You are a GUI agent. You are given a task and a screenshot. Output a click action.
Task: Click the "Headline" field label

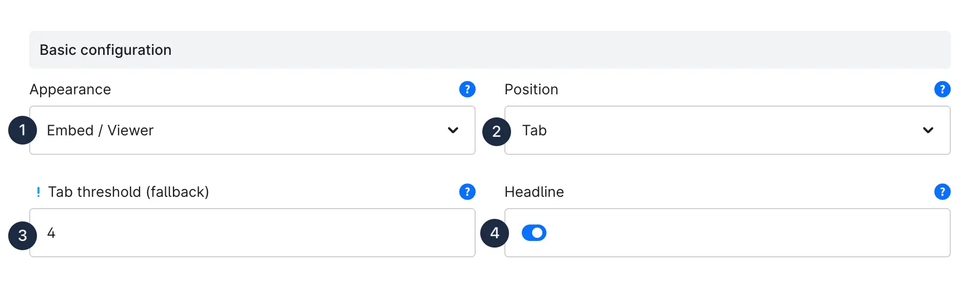534,192
